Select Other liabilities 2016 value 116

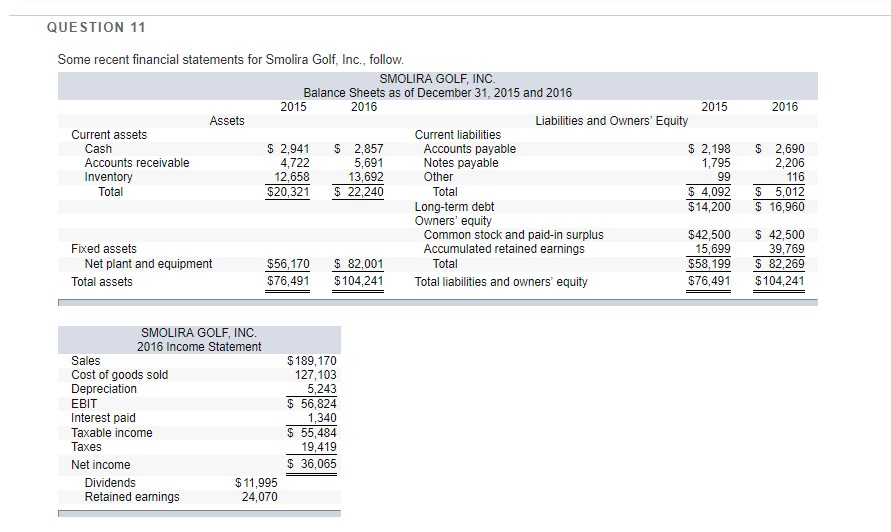[x=796, y=177]
